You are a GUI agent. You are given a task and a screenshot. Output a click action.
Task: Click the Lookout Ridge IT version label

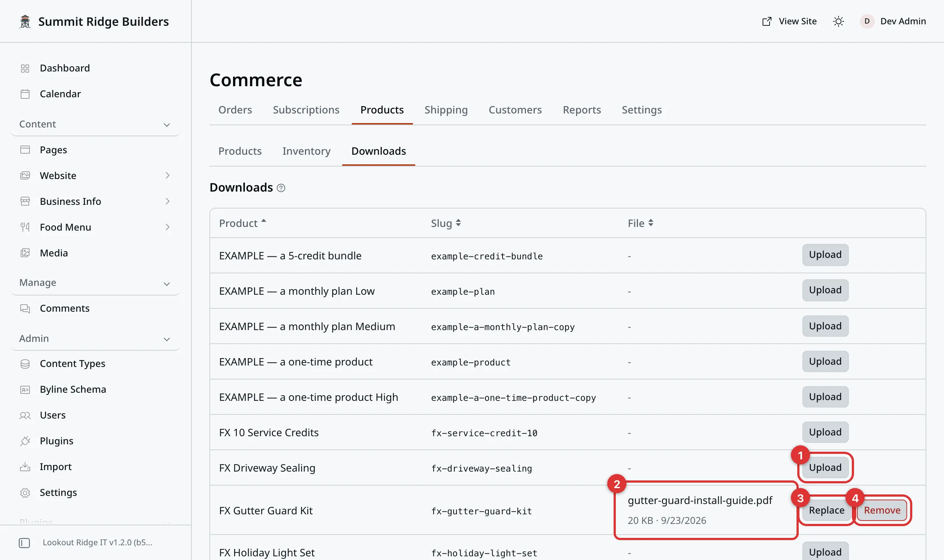coord(97,543)
